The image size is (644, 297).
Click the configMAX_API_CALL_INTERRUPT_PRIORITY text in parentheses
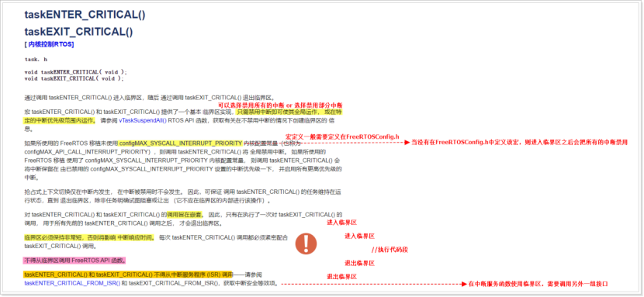click(86, 151)
